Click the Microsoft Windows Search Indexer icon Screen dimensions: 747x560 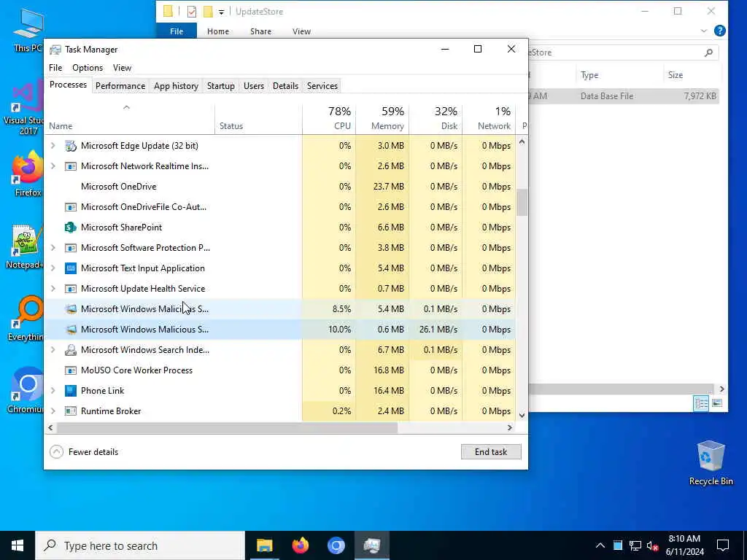click(x=71, y=350)
